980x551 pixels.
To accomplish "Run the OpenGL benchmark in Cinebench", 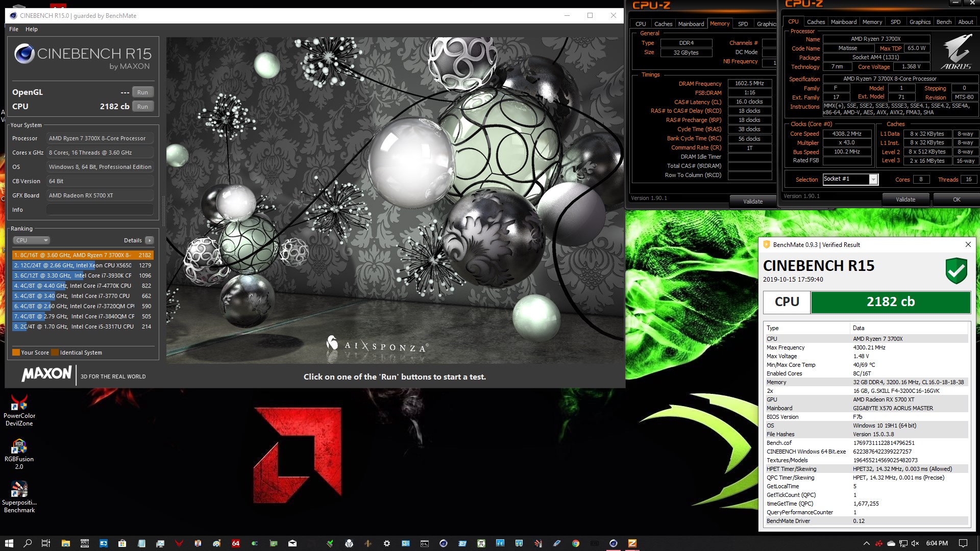I will [142, 92].
